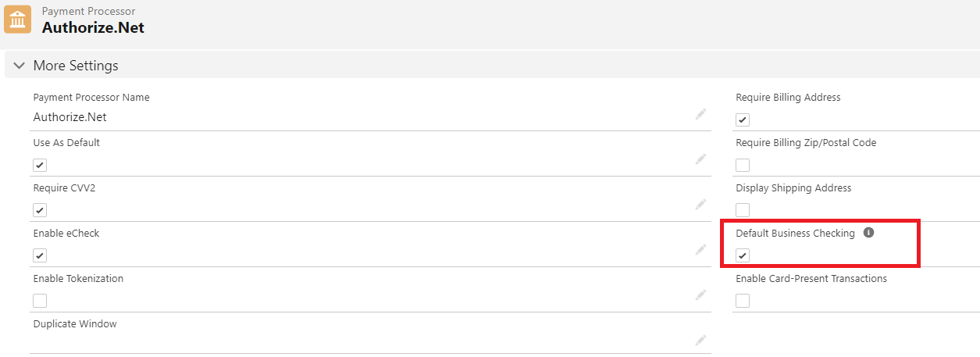
Task: Uncheck Default Business Checking checkbox
Action: click(x=743, y=255)
